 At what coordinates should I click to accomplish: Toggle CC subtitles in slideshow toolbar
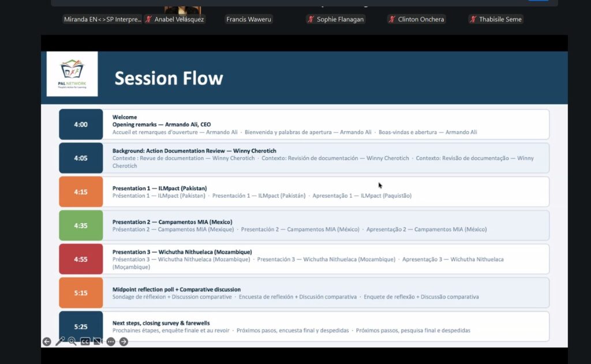tap(85, 342)
